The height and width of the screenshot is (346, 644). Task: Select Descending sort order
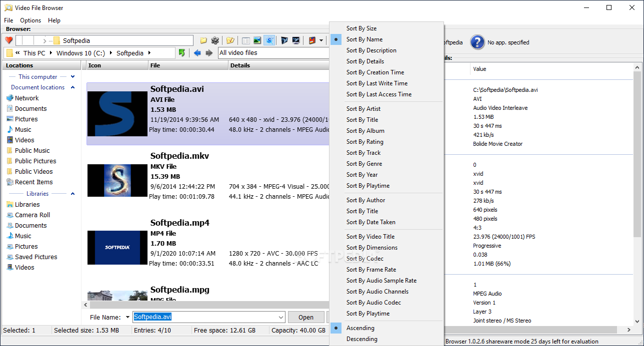(x=386, y=339)
